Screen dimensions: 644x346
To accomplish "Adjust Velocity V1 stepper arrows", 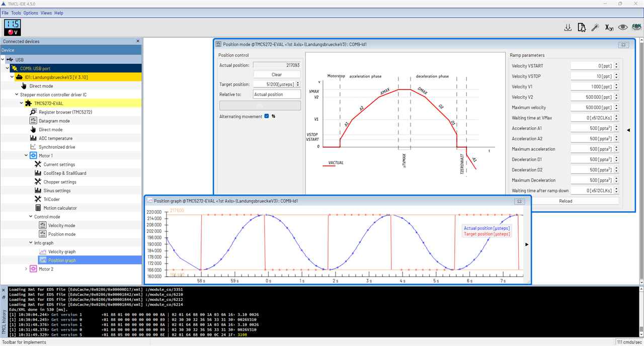I will click(x=616, y=86).
